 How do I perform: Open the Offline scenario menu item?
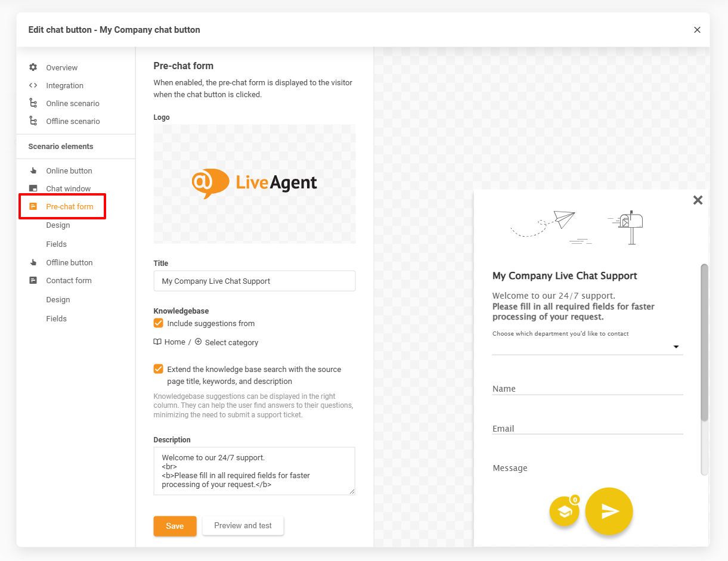(73, 121)
